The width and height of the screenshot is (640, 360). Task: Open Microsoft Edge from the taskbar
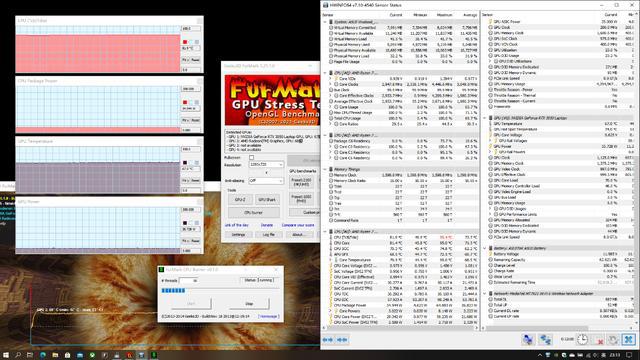coord(43,355)
